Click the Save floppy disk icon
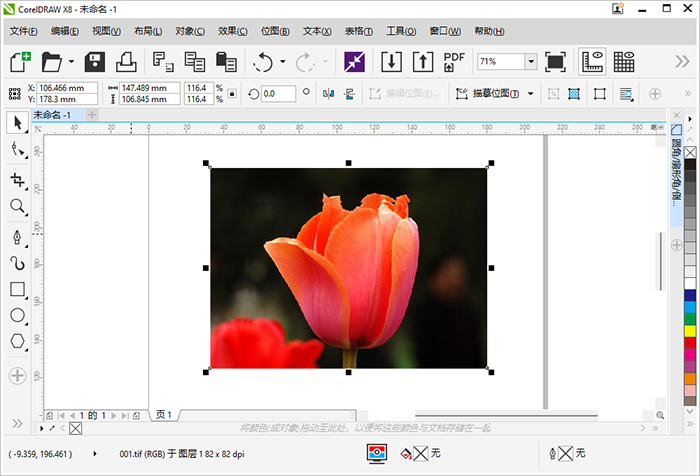Screen dimensions: 700x476 point(95,62)
